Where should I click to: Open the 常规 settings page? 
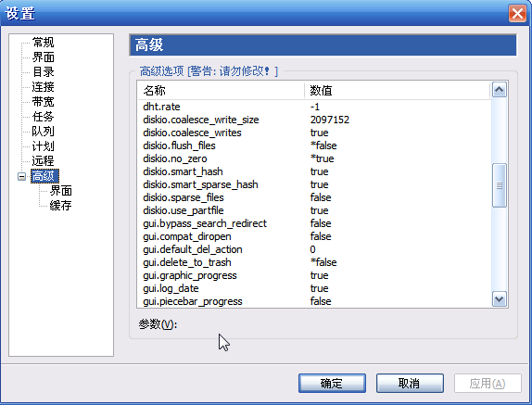click(x=43, y=43)
